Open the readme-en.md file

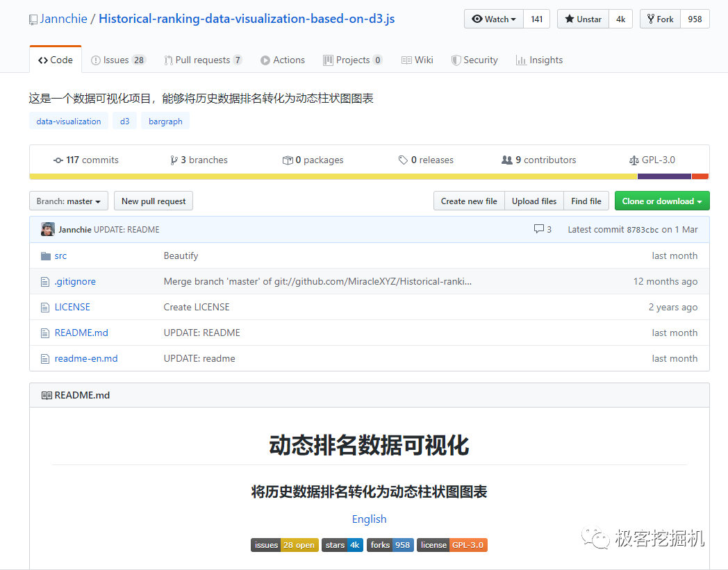click(86, 358)
